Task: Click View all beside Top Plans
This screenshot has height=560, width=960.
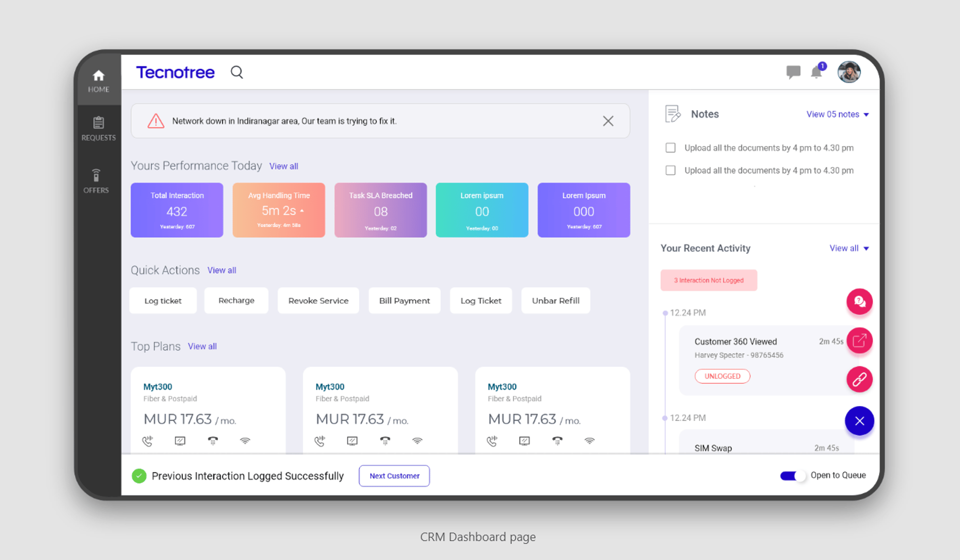Action: tap(202, 346)
